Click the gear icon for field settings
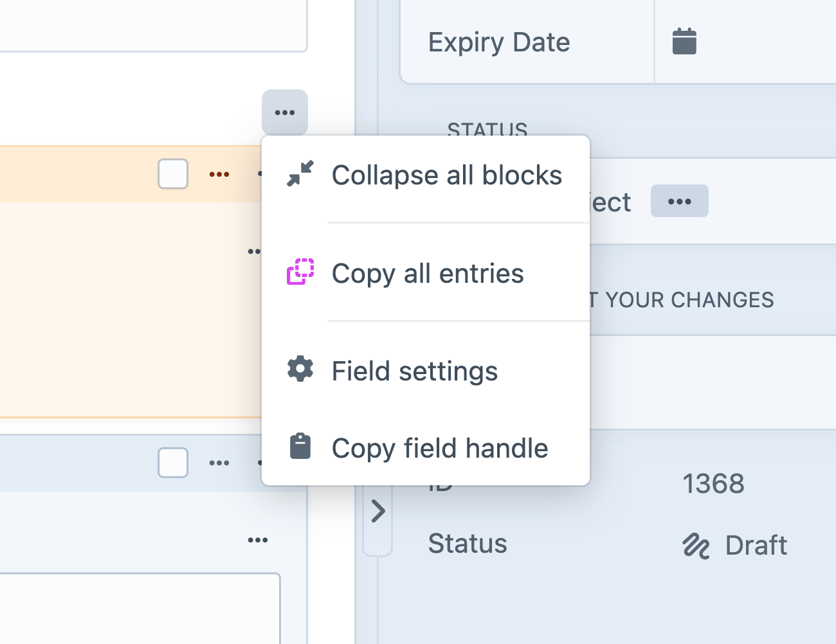This screenshot has width=836, height=644. [300, 370]
